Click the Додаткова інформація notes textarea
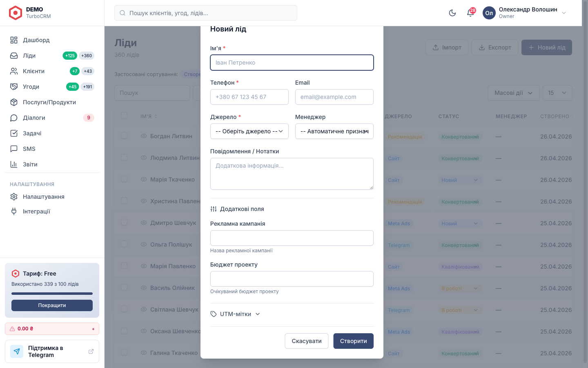The height and width of the screenshot is (368, 588). [292, 174]
